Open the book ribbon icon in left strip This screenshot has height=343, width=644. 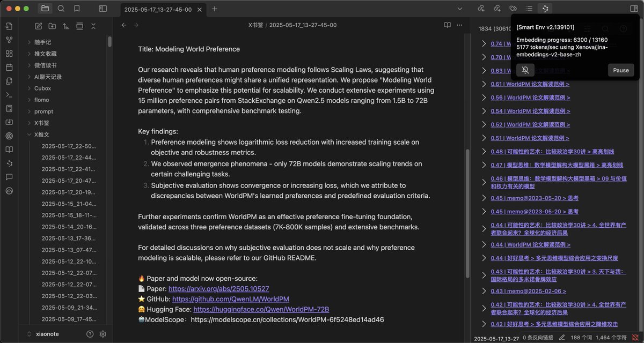point(9,150)
